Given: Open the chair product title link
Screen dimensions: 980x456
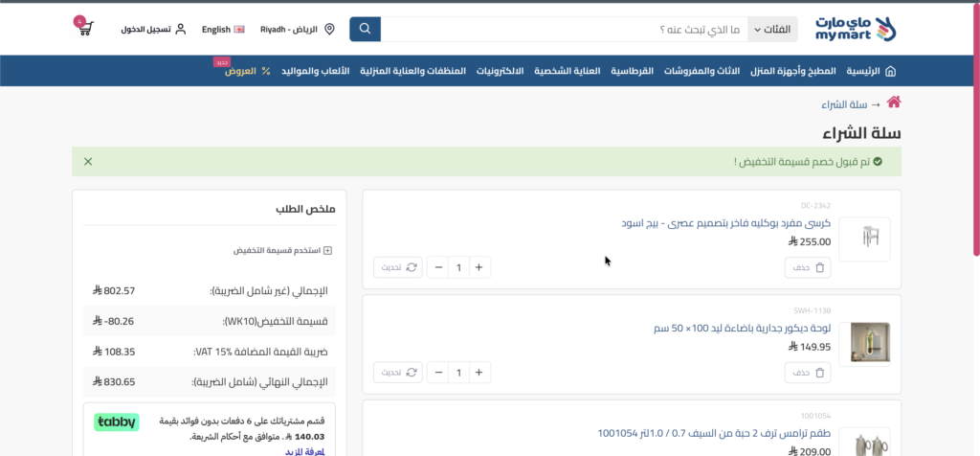Looking at the screenshot, I should point(725,223).
